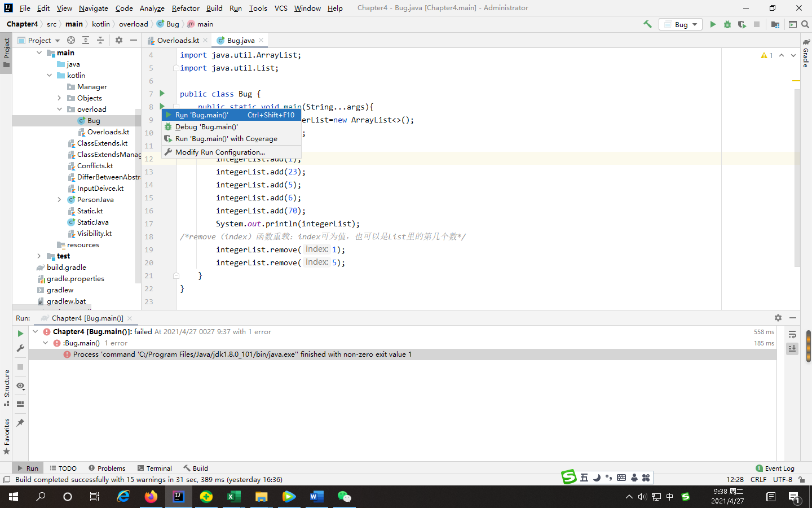Screen dimensions: 812x508
Task: Click the yellow warning indicator in the editor
Action: pos(767,55)
